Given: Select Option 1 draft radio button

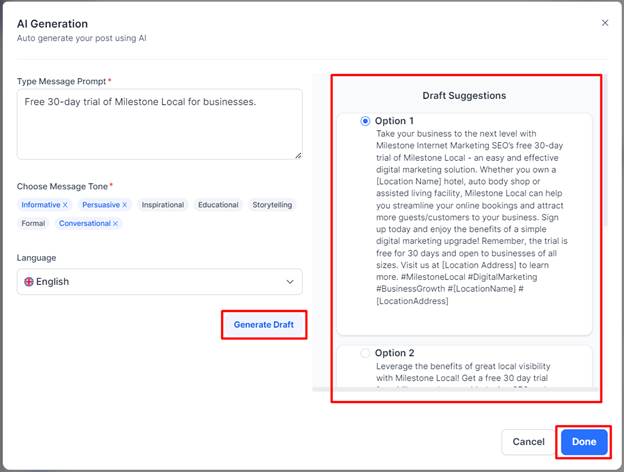Looking at the screenshot, I should pos(365,121).
